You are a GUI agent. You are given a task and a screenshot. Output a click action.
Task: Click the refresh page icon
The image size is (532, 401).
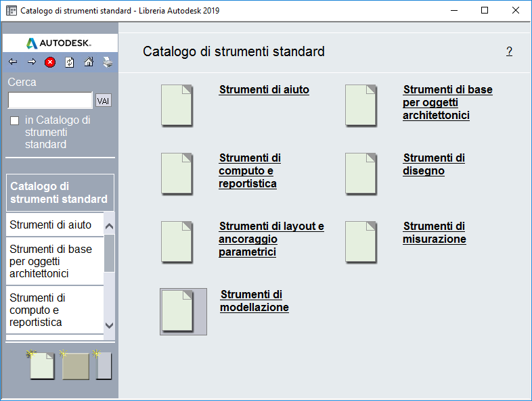[69, 62]
